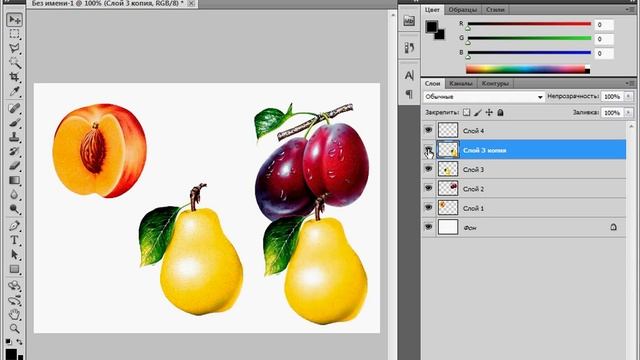Toggle visibility of layer Слой 2

point(428,188)
